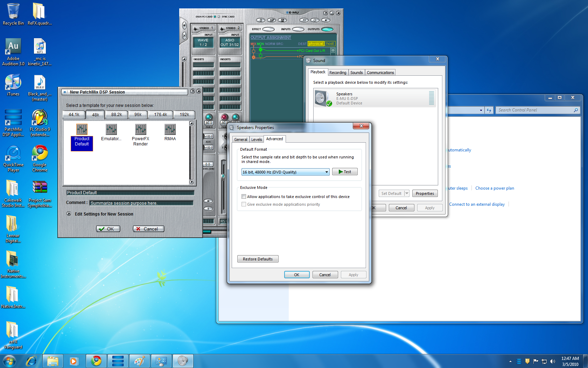Select the Edit Settings for New Session radio

(x=69, y=214)
